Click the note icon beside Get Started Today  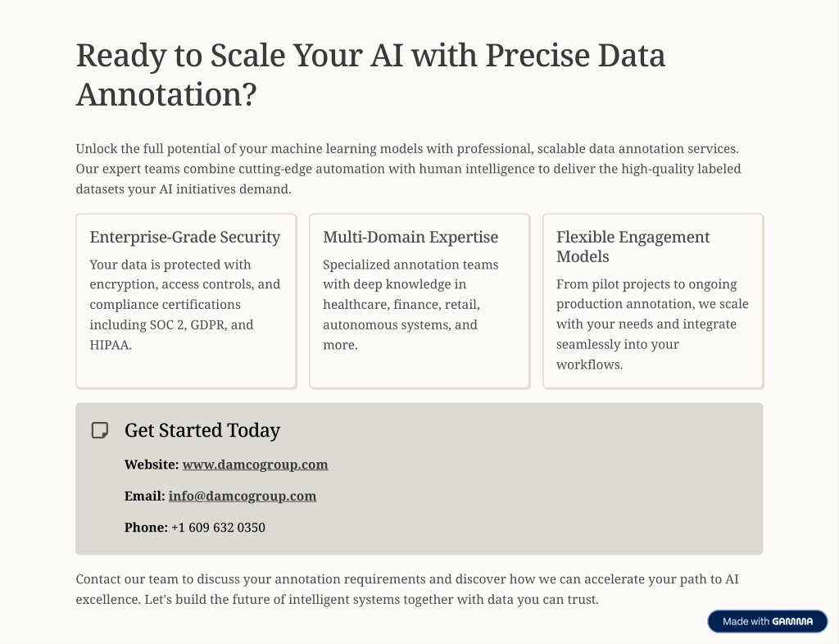[100, 430]
